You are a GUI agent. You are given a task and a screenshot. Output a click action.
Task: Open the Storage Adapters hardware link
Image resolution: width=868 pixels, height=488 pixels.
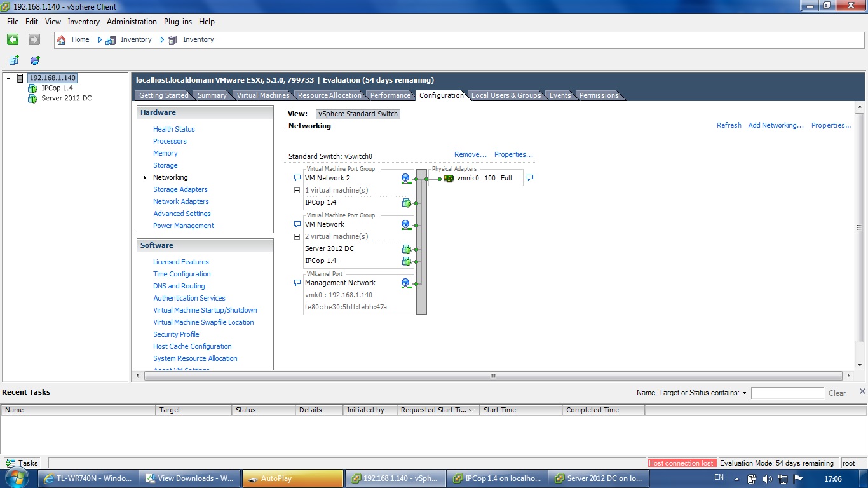[x=180, y=189]
